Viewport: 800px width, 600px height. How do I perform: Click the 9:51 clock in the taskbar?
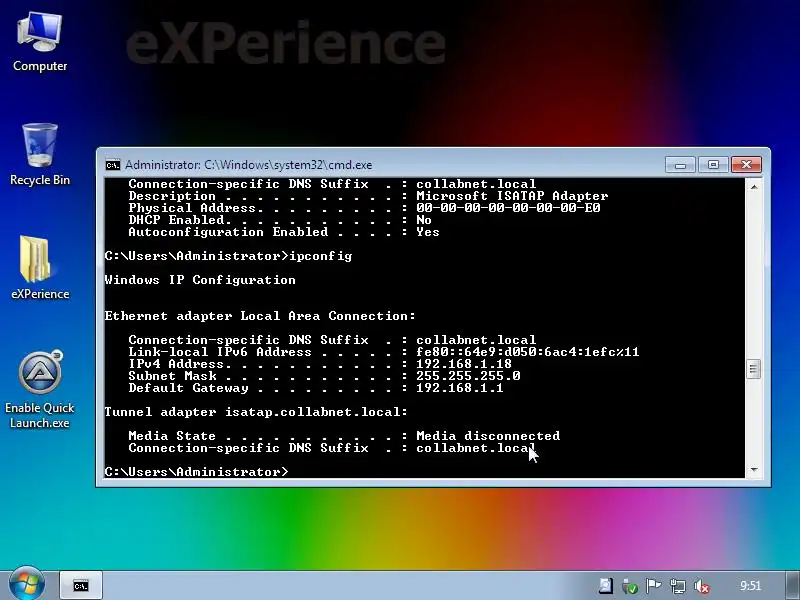751,586
